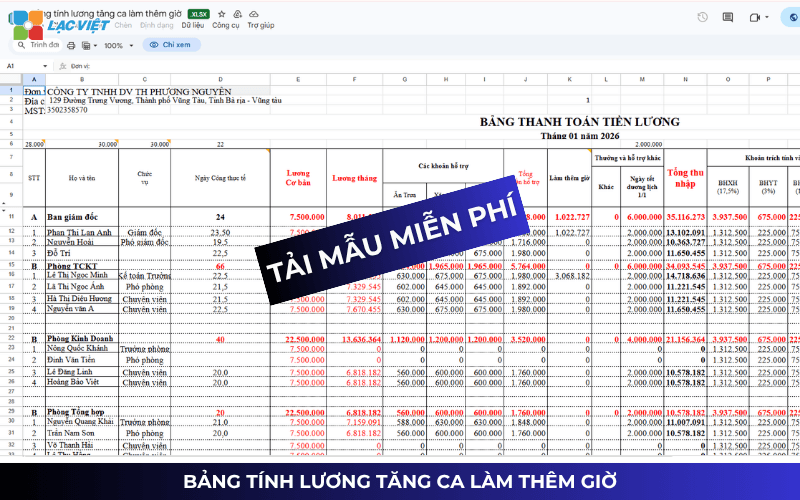800x500 pixels.
Task: Click the 3.068.182 overtime value
Action: pos(569,276)
